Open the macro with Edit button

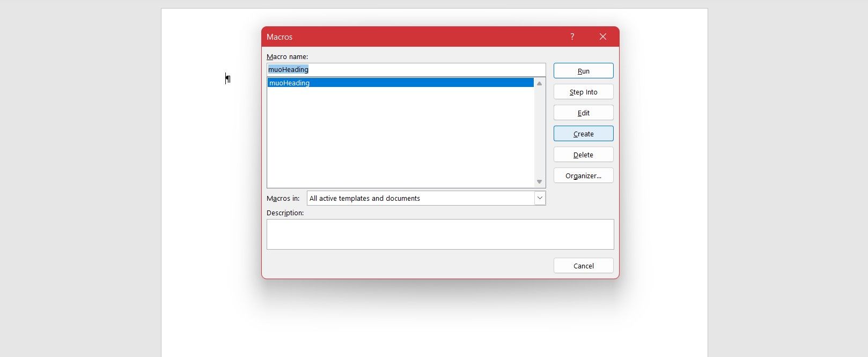click(x=583, y=113)
